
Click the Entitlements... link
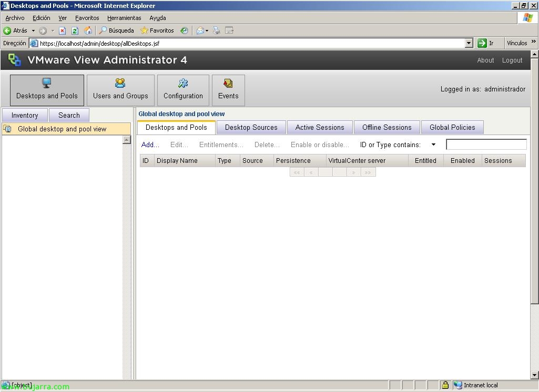coord(221,145)
